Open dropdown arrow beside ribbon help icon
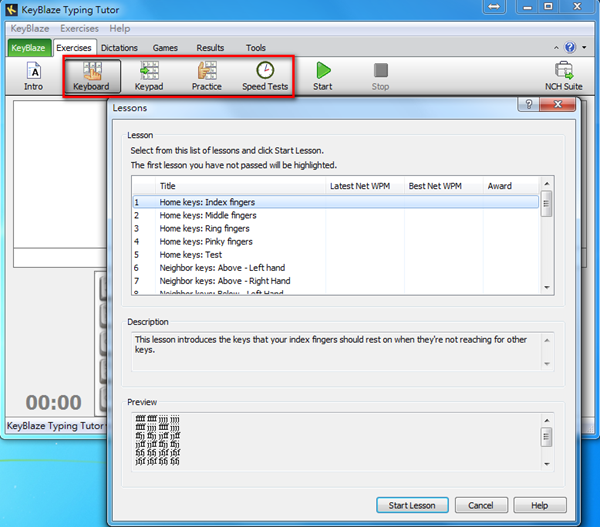The image size is (600, 527). point(584,47)
